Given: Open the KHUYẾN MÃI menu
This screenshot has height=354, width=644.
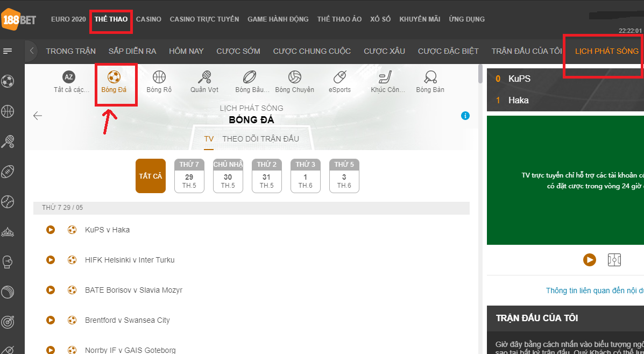Looking at the screenshot, I should 420,19.
